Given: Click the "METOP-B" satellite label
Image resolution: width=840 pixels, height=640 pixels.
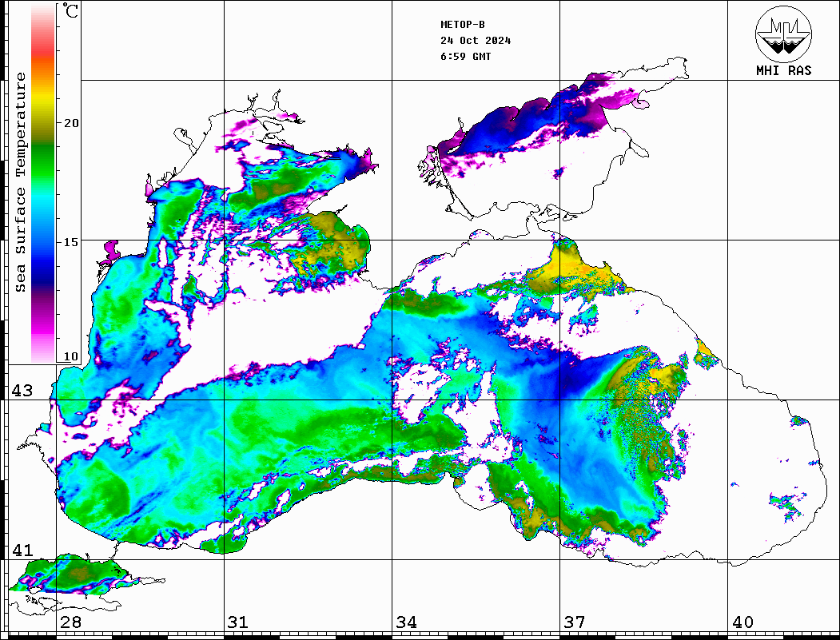Looking at the screenshot, I should 462,25.
